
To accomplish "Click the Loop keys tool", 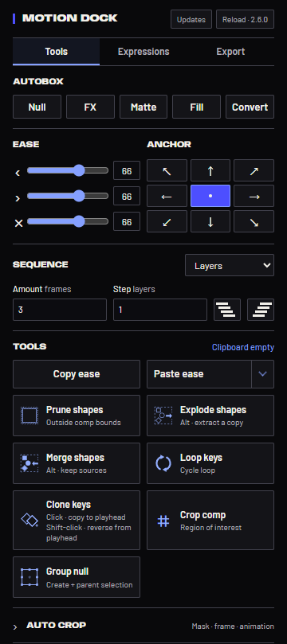I will (210, 463).
